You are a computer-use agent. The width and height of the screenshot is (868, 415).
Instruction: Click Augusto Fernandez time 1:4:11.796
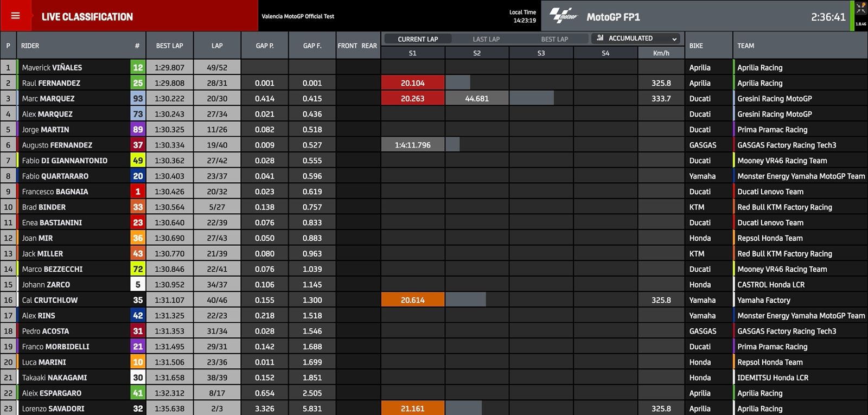[x=413, y=145]
